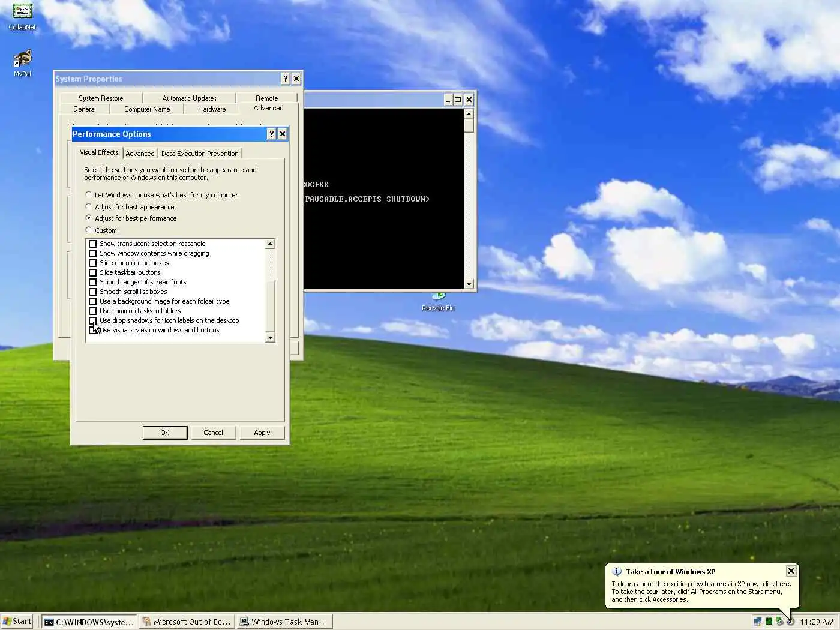Enable drop shadows for icon labels
This screenshot has width=840, height=630.
(92, 320)
